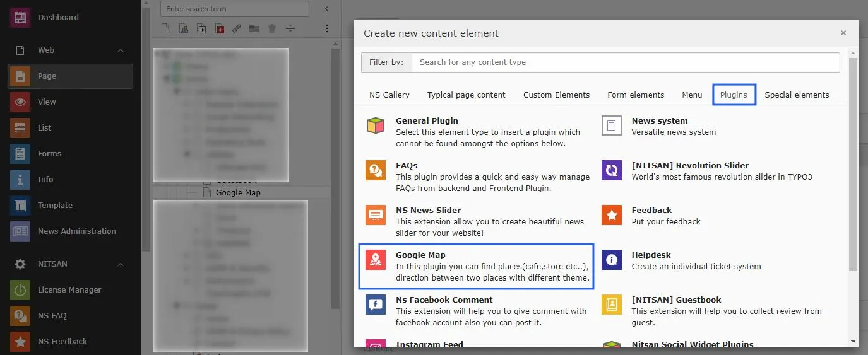Open the List module

coord(70,127)
